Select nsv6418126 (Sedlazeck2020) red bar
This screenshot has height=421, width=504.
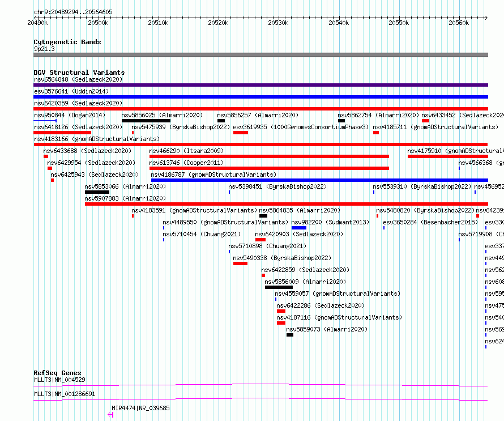tap(62, 133)
